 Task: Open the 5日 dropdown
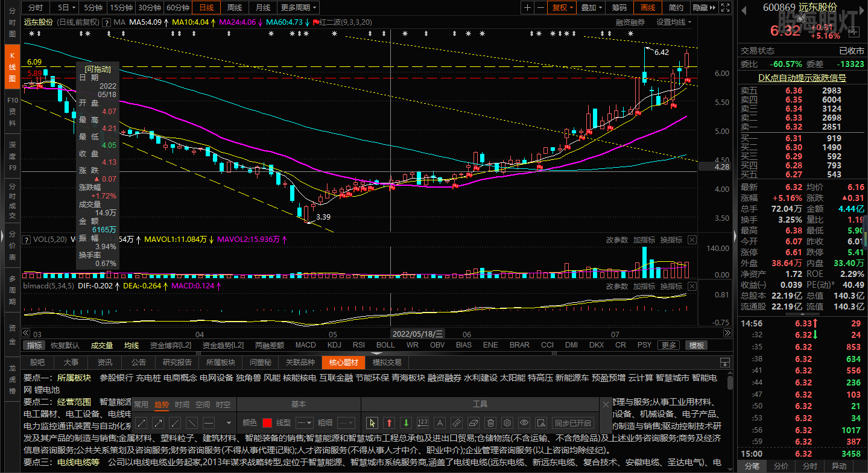(66, 7)
